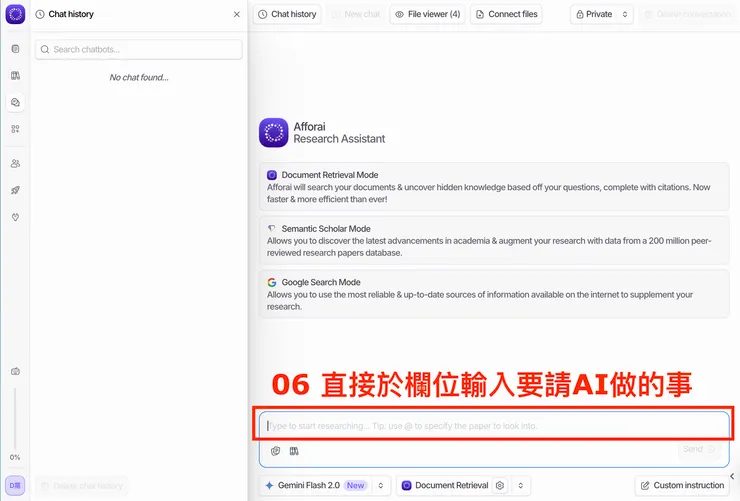
Task: Select the Document Retrieval Mode card
Action: point(494,187)
